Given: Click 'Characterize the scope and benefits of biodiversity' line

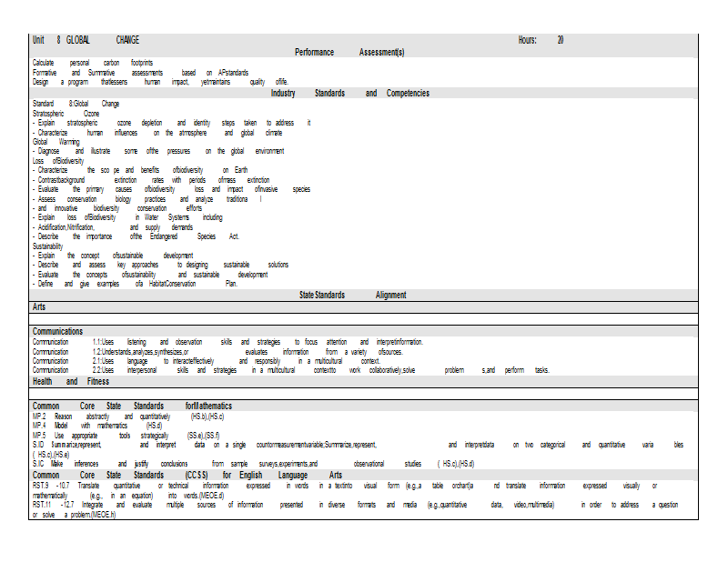Looking at the screenshot, I should click(x=140, y=170).
